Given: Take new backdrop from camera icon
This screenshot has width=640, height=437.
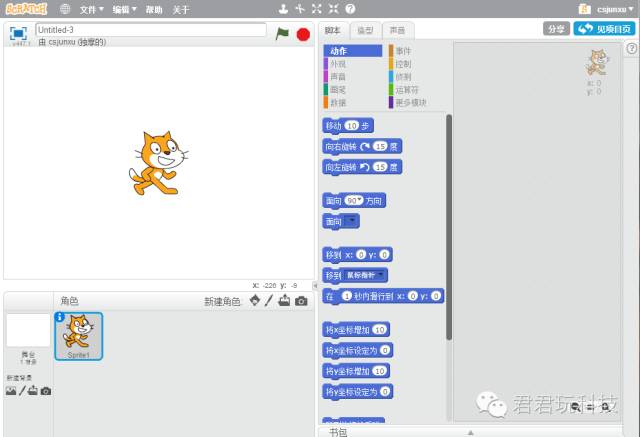Looking at the screenshot, I should pyautogui.click(x=46, y=391).
